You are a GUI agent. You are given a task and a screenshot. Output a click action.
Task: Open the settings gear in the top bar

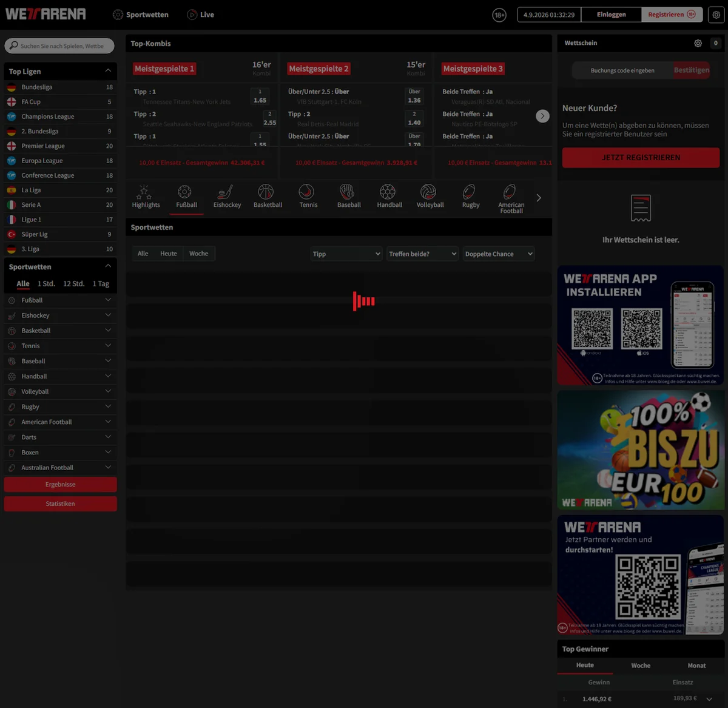[716, 15]
